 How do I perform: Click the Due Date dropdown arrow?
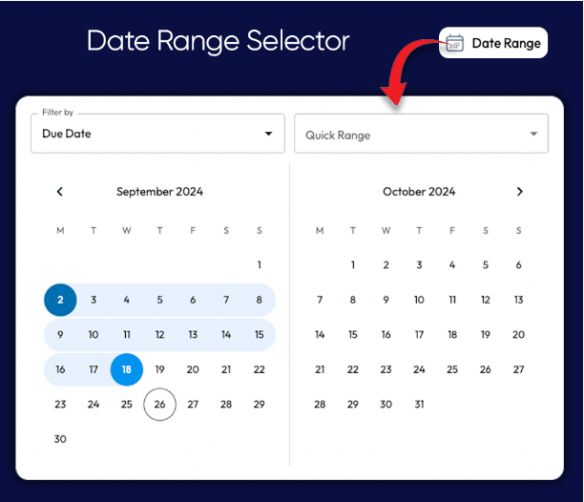pyautogui.click(x=269, y=134)
